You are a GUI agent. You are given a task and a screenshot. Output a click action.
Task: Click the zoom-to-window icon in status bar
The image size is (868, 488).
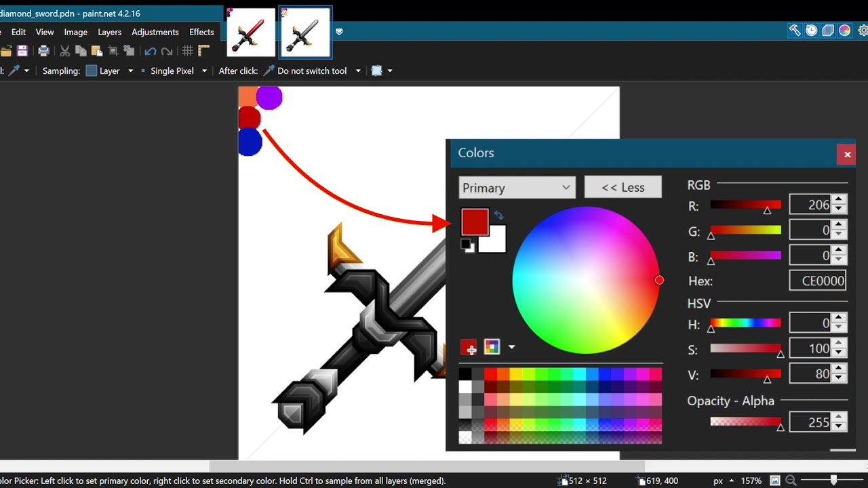pyautogui.click(x=775, y=481)
